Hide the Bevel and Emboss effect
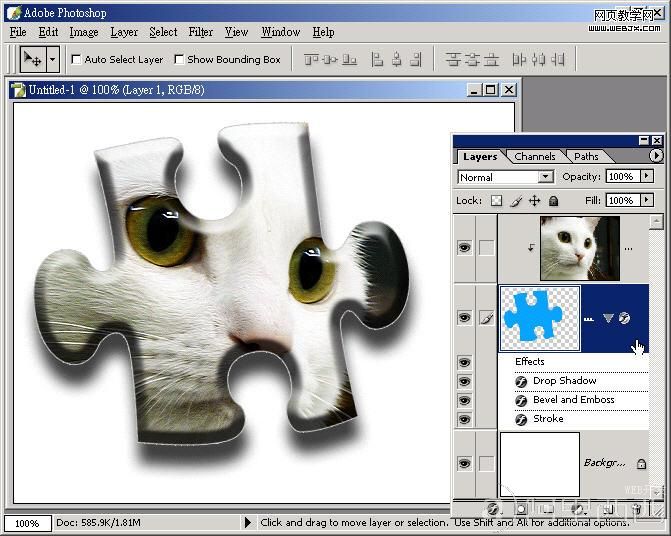This screenshot has height=536, width=671. 464,400
